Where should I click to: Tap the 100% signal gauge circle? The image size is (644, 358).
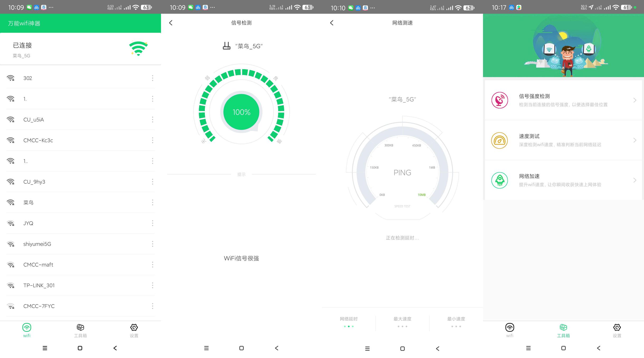coord(241,112)
